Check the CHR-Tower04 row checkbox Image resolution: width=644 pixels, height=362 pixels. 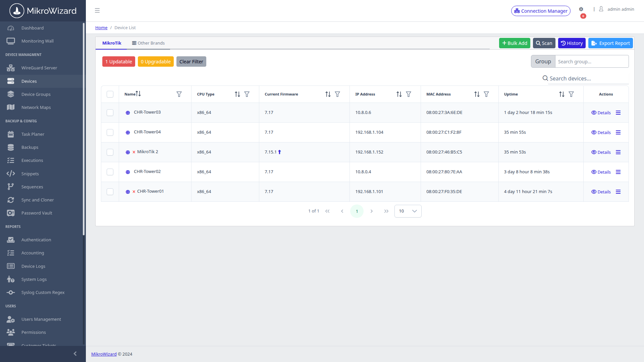[x=110, y=132]
